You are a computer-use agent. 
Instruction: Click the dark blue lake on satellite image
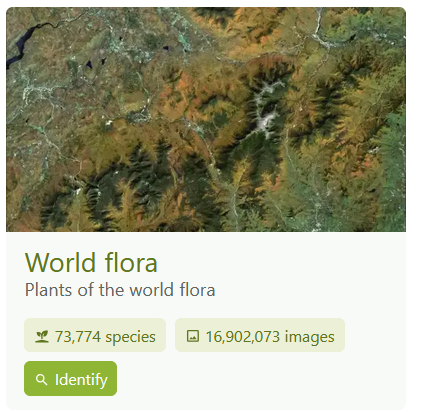pos(18,45)
